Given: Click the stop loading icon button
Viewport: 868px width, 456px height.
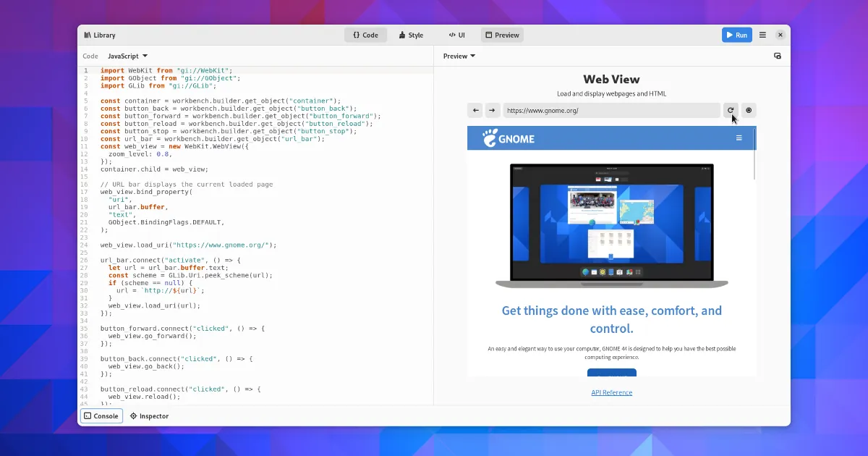Looking at the screenshot, I should 749,111.
